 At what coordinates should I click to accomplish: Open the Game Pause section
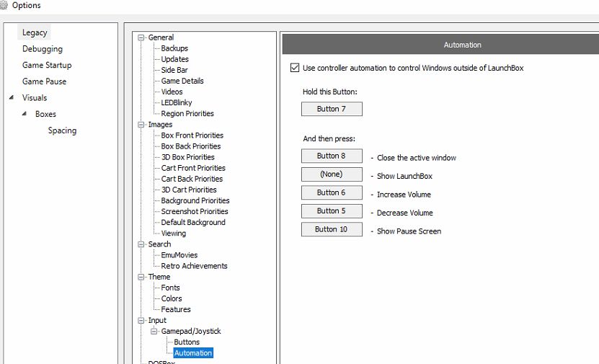click(44, 81)
